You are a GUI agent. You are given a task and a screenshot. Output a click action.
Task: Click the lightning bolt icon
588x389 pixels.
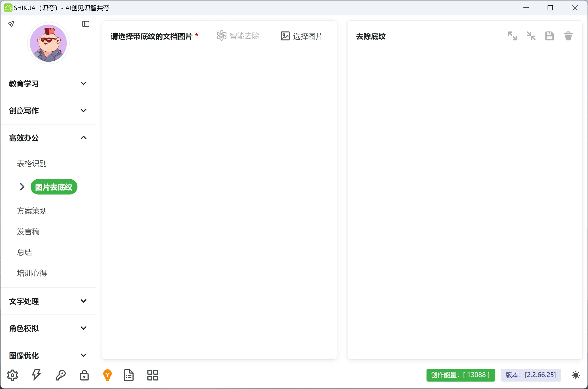[36, 375]
